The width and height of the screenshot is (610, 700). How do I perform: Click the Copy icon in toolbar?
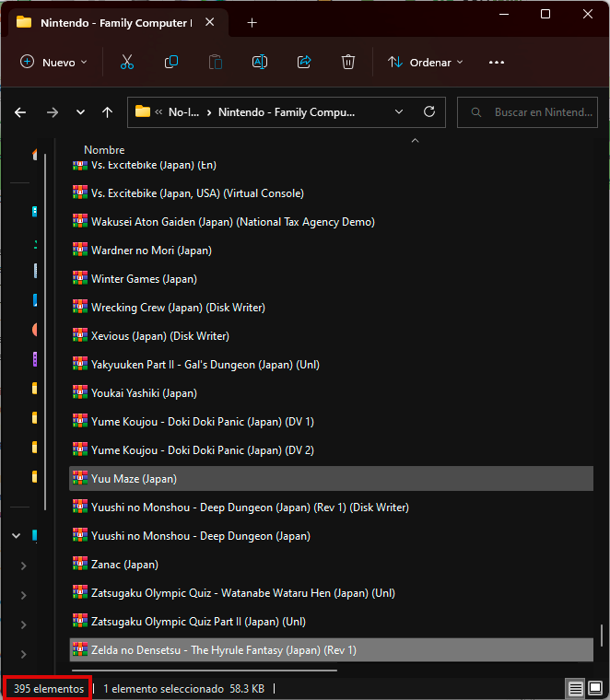(171, 62)
